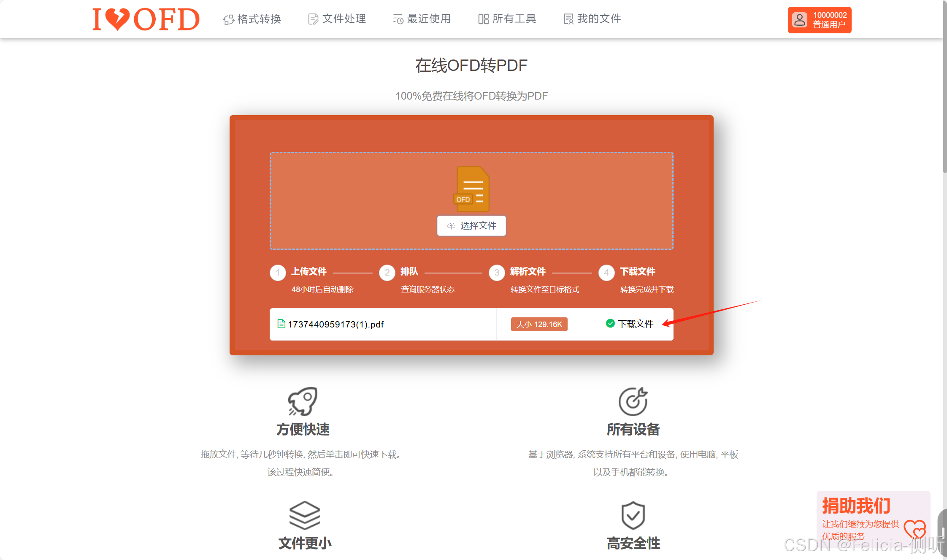Click the step 4 下载文件 circle
Image resolution: width=947 pixels, height=560 pixels.
pyautogui.click(x=606, y=273)
